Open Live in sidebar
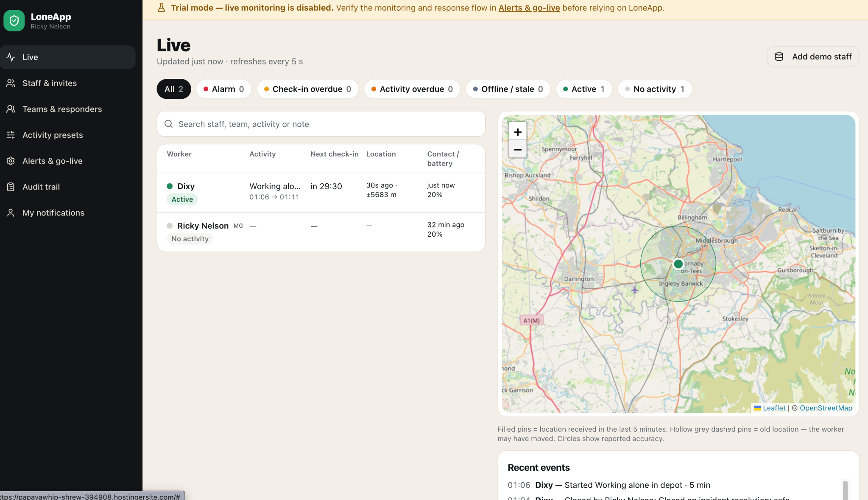This screenshot has height=500, width=868. 68,57
